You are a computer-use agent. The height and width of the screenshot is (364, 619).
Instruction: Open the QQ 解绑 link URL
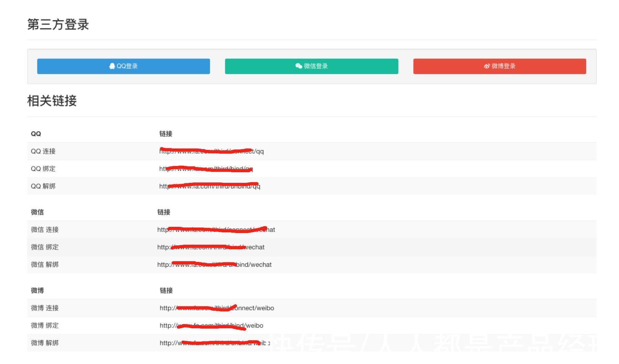[x=210, y=186]
